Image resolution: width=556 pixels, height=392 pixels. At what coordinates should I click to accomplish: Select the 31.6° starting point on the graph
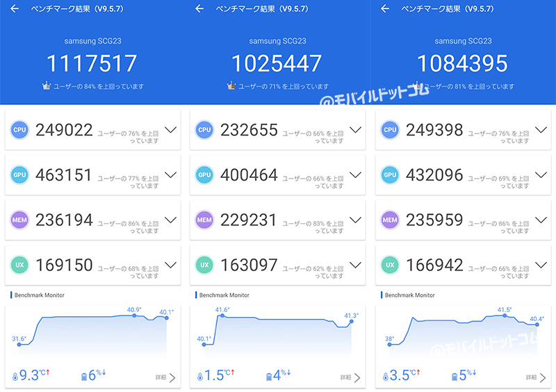(19, 344)
